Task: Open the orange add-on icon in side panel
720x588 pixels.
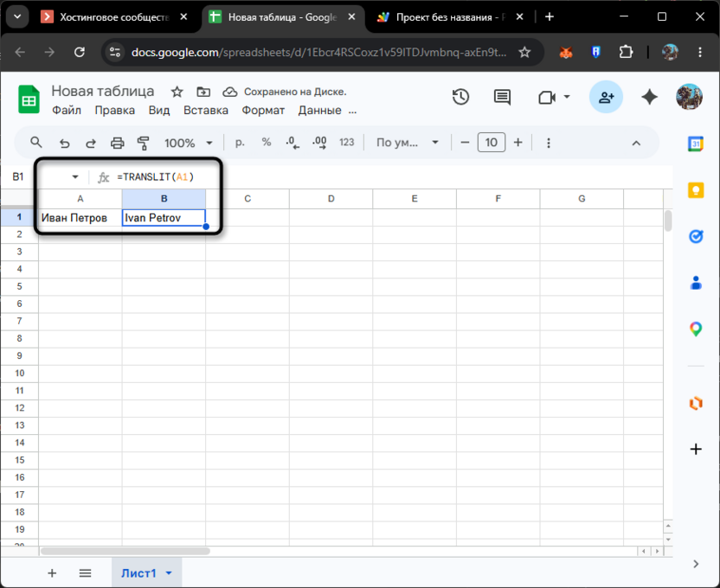Action: tap(696, 403)
